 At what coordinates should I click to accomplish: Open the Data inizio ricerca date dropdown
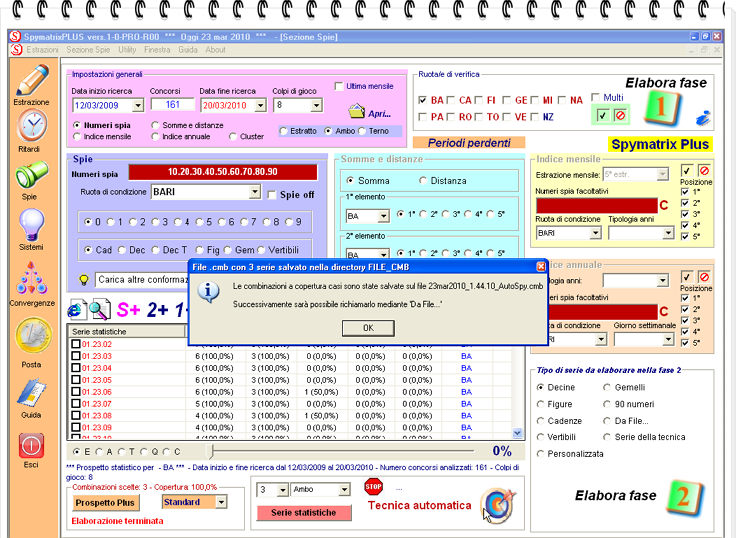coord(138,106)
